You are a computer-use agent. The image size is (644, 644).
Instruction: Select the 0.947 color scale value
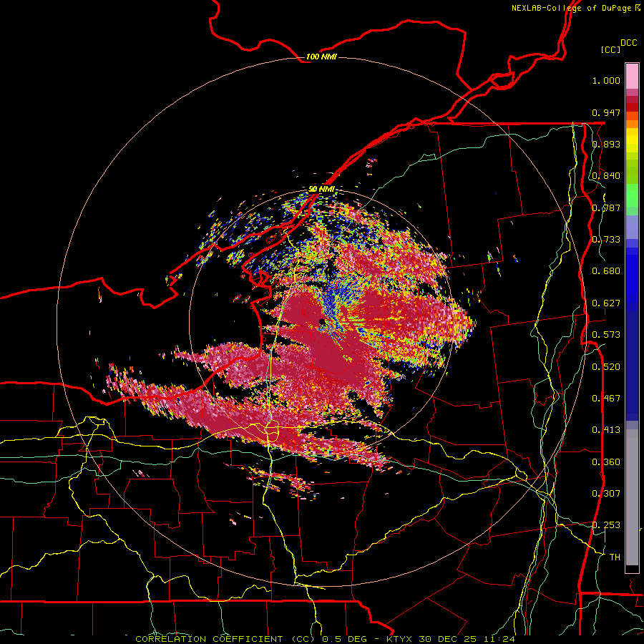pyautogui.click(x=606, y=112)
